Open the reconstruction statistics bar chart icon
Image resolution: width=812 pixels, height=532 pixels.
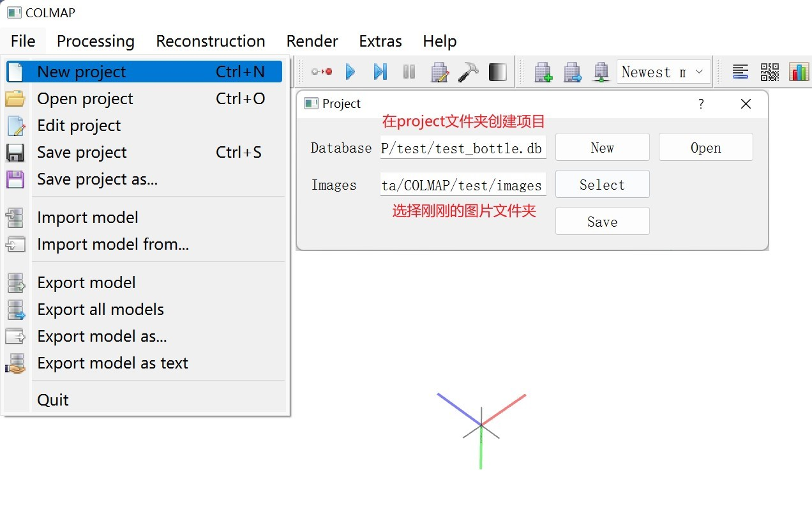(799, 72)
